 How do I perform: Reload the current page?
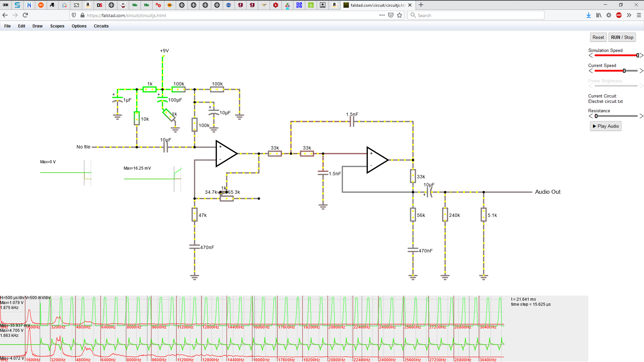(x=25, y=15)
